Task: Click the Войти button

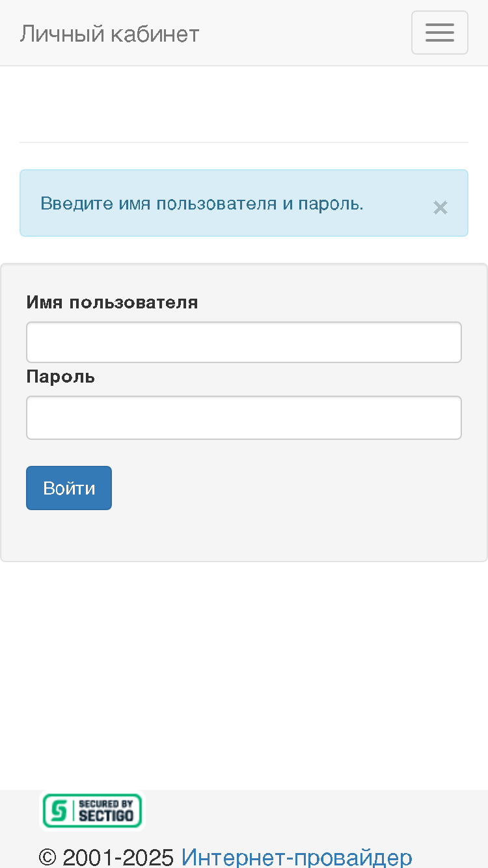Action: (69, 488)
